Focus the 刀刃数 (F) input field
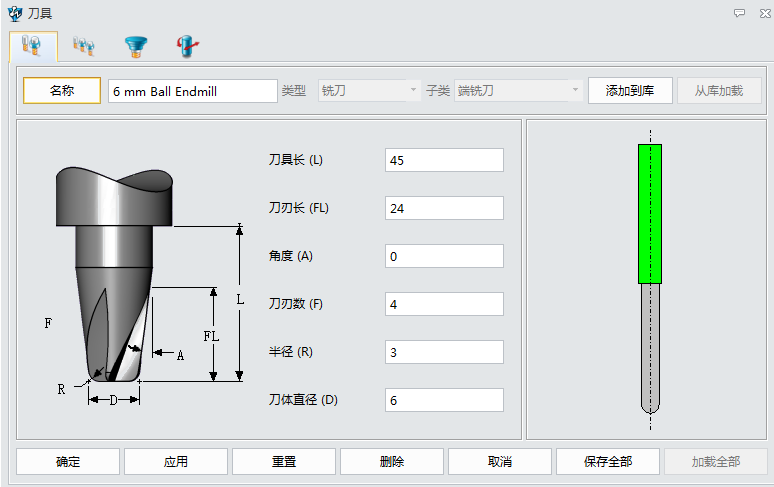 click(x=444, y=304)
